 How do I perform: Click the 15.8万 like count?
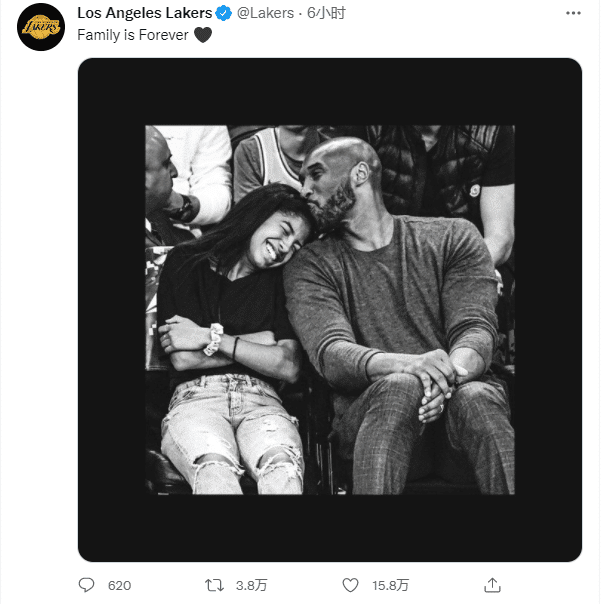[390, 585]
